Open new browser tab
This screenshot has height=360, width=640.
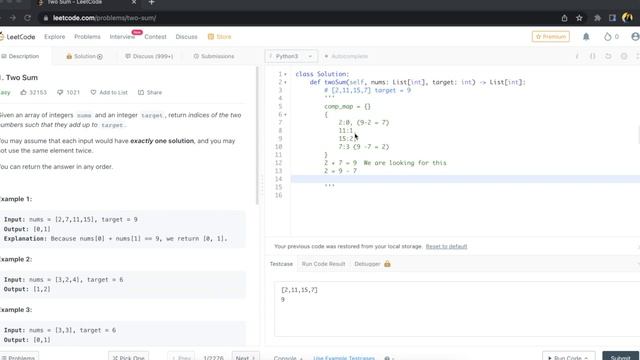(151, 2)
